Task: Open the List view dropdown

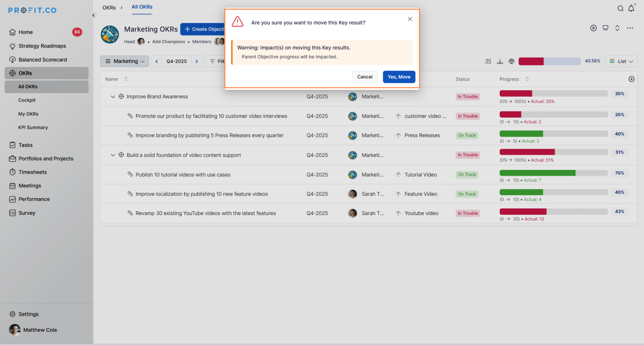Action: [x=621, y=61]
